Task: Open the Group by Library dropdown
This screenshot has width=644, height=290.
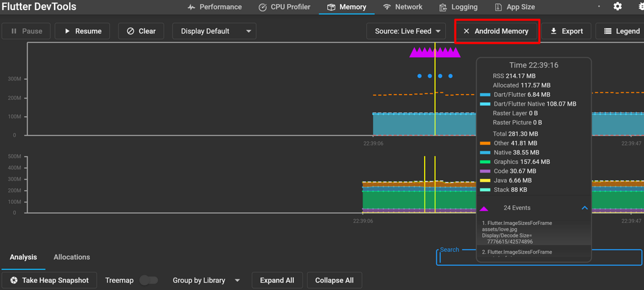Action: coord(206,281)
